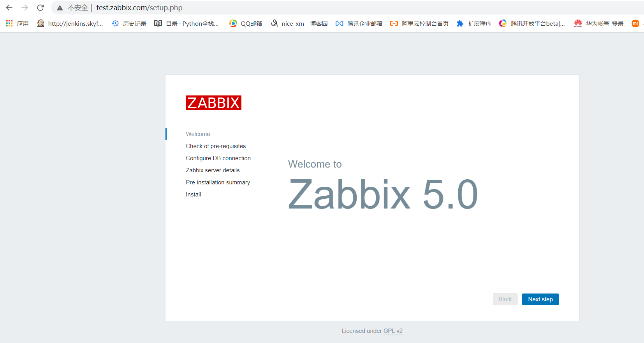
Task: Click the 不安全 security label
Action: (77, 8)
